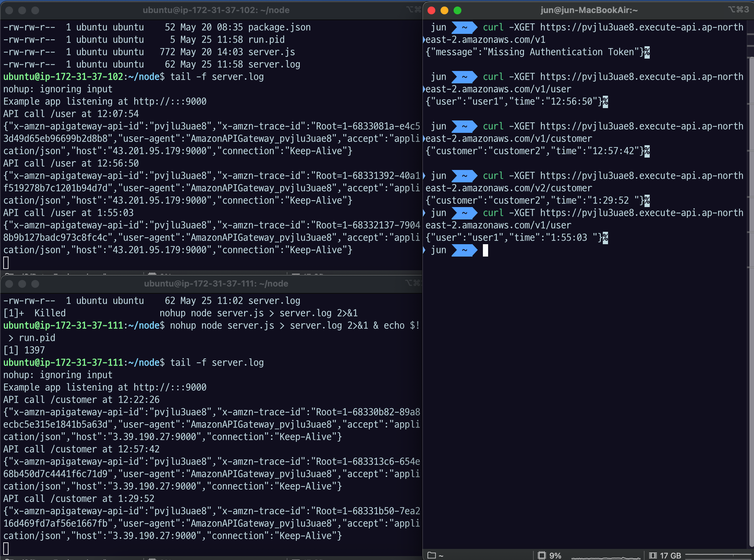Close the jun@jun-MacBookAir window with the red button
The height and width of the screenshot is (560, 754).
click(x=431, y=10)
